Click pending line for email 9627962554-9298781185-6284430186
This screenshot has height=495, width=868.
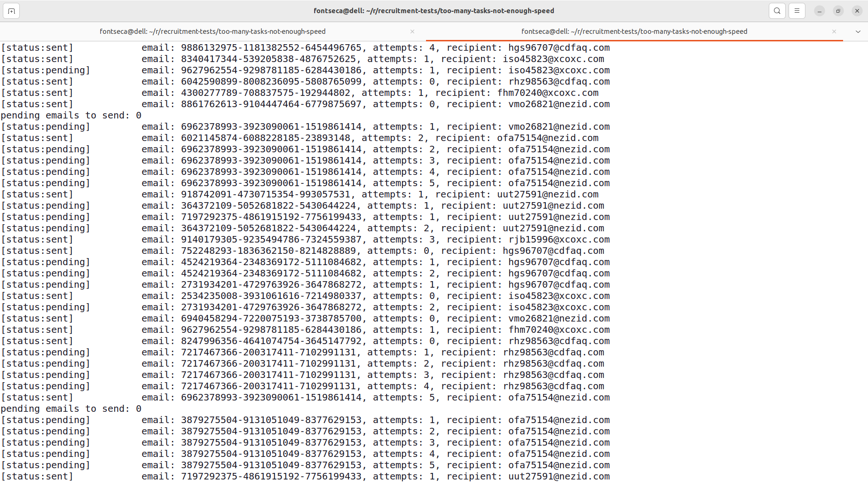click(x=305, y=71)
